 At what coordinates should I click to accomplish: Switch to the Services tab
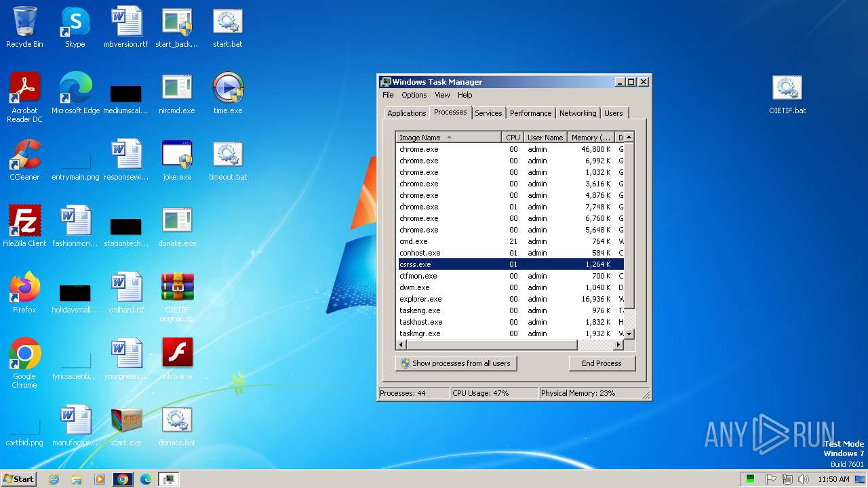(488, 113)
